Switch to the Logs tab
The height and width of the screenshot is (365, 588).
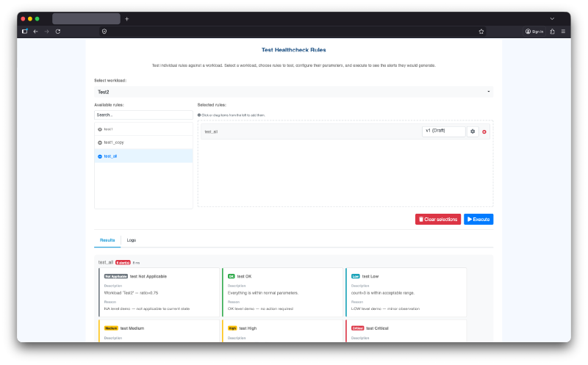pyautogui.click(x=131, y=240)
